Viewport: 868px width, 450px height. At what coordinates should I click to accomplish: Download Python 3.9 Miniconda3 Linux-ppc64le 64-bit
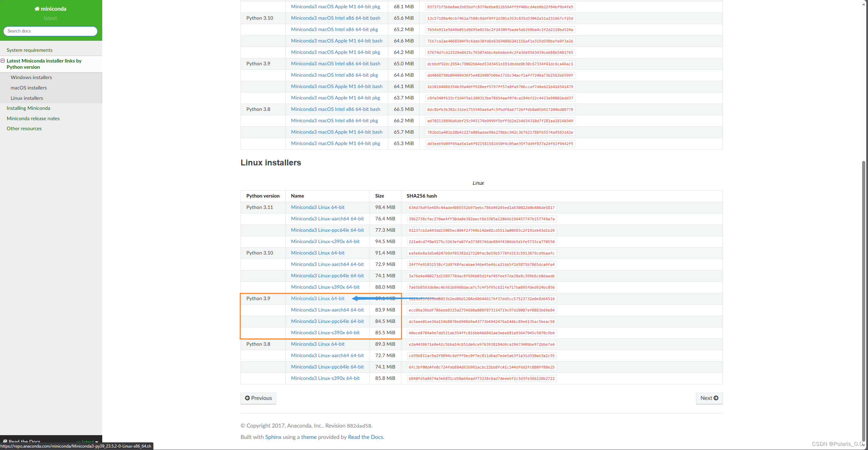click(x=327, y=321)
